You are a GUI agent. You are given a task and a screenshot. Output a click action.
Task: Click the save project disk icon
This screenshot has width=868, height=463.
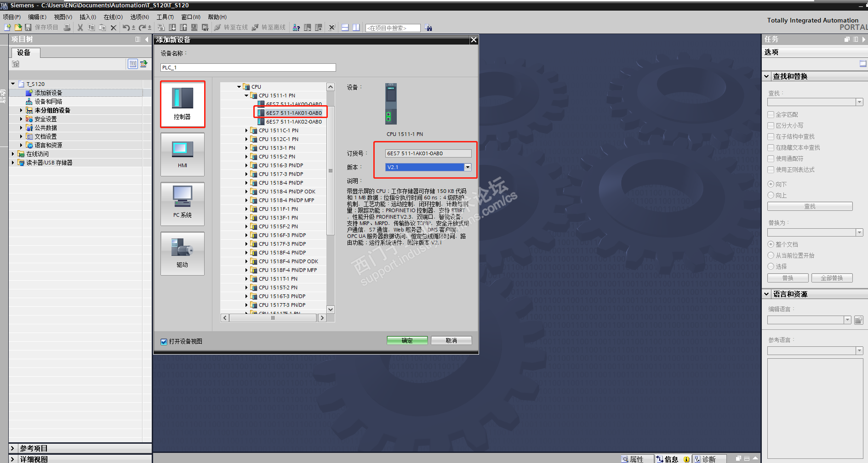[28, 28]
